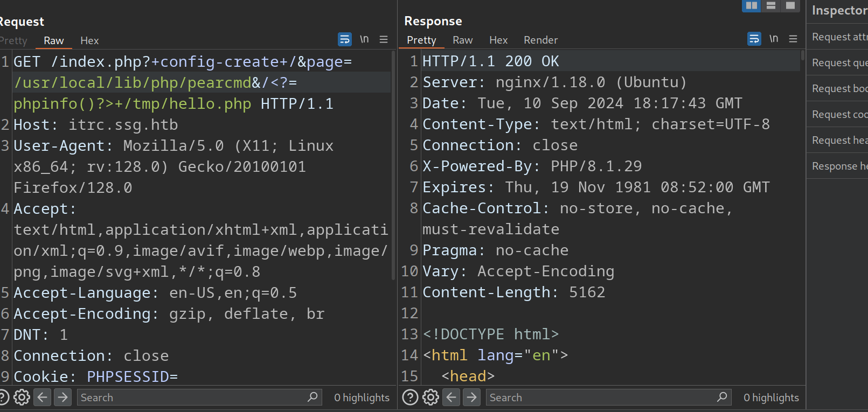Image resolution: width=868 pixels, height=412 pixels.
Task: Click 'Connection: close' line in Request panel
Action: click(x=91, y=356)
